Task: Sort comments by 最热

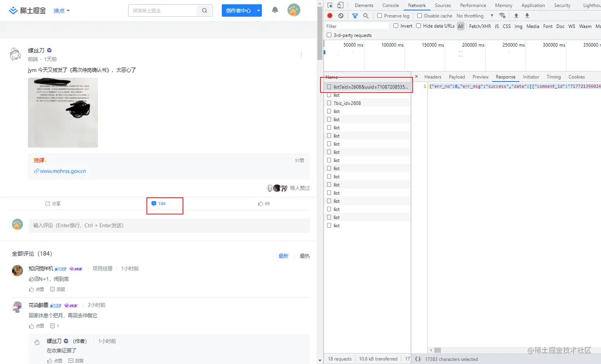Action: [x=305, y=256]
